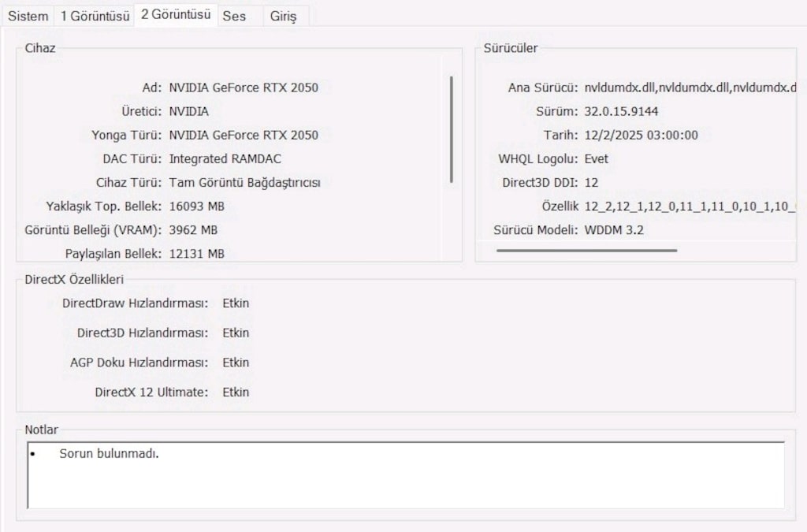807x532 pixels.
Task: Click the 'Ad:' label
Action: (152, 87)
